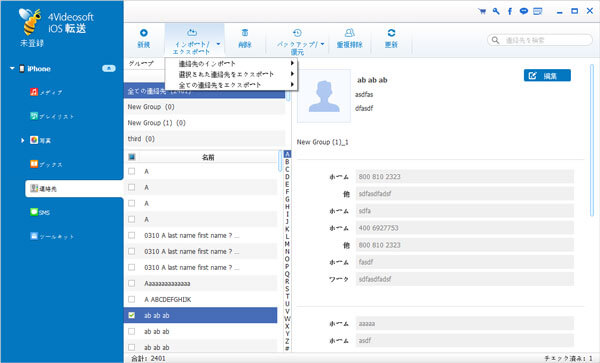Jump to # in alphabet index
Screen dimensions: 600x363
click(287, 348)
